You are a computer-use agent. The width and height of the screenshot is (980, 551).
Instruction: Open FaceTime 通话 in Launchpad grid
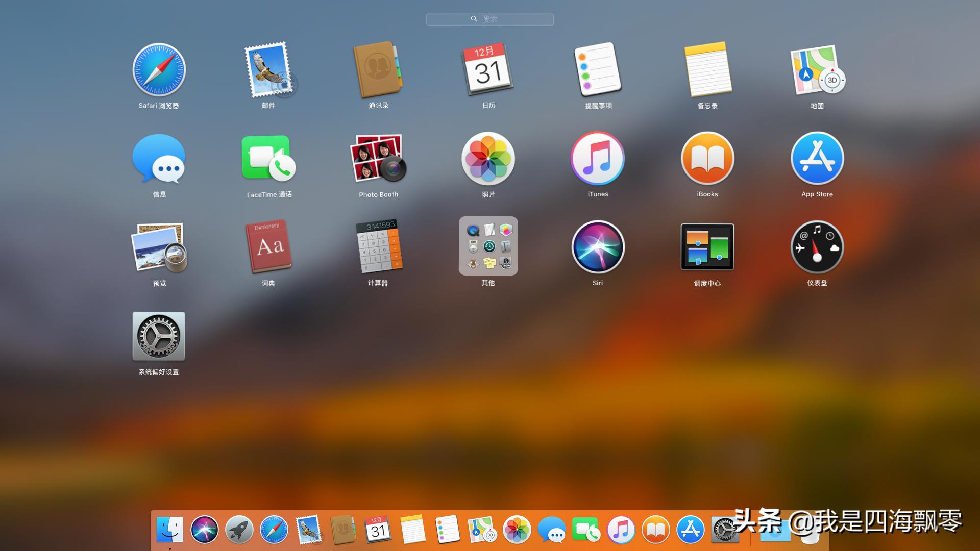coord(268,159)
